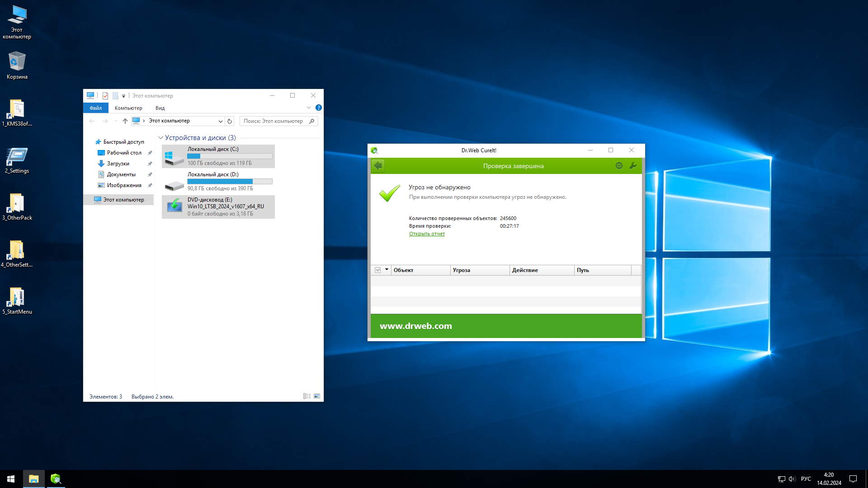
Task: Open Recycle Bin desktop icon
Action: (x=17, y=66)
